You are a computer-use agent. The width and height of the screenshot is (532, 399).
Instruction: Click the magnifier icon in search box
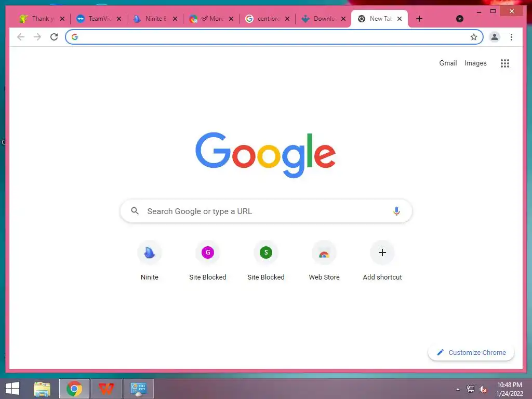click(x=135, y=211)
